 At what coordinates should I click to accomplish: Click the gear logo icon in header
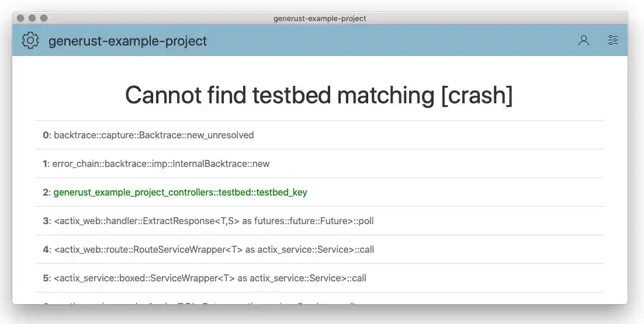30,41
